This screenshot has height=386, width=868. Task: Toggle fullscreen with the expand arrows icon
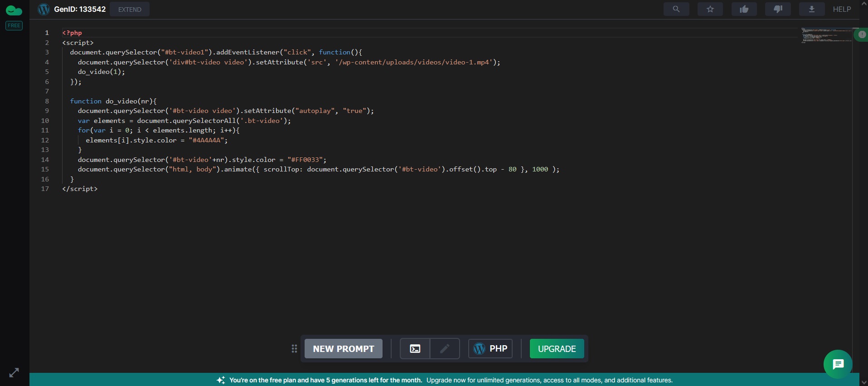point(14,373)
